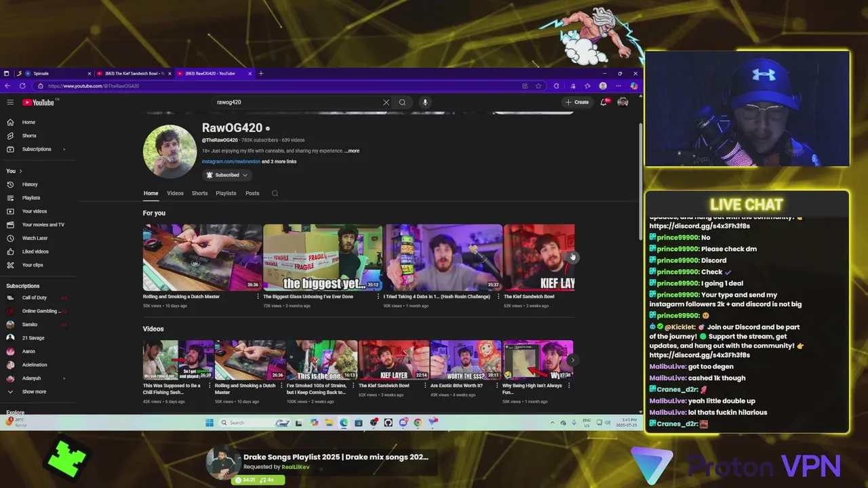
Task: Add this page to favorites star
Action: [538, 86]
